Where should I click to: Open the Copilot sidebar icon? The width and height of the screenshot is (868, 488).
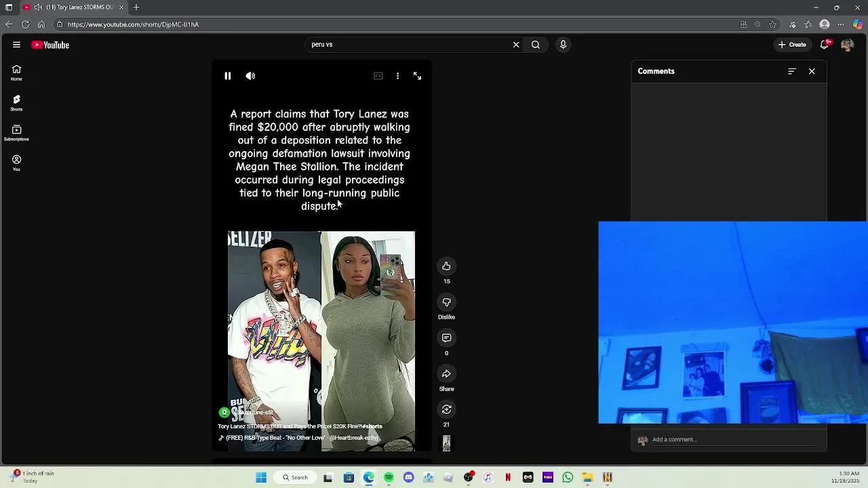click(858, 24)
